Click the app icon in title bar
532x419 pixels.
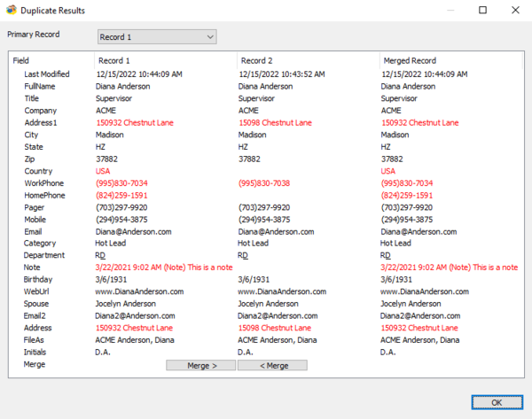(12, 10)
